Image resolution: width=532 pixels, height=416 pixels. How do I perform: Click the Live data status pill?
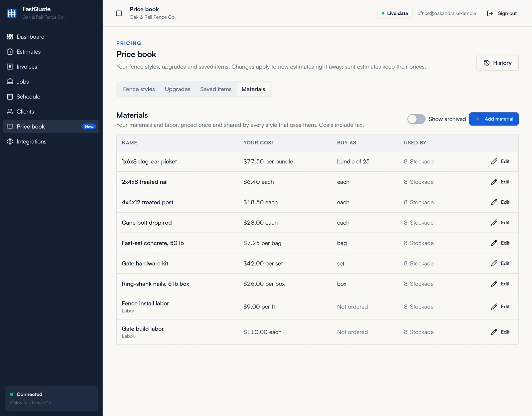tap(395, 13)
